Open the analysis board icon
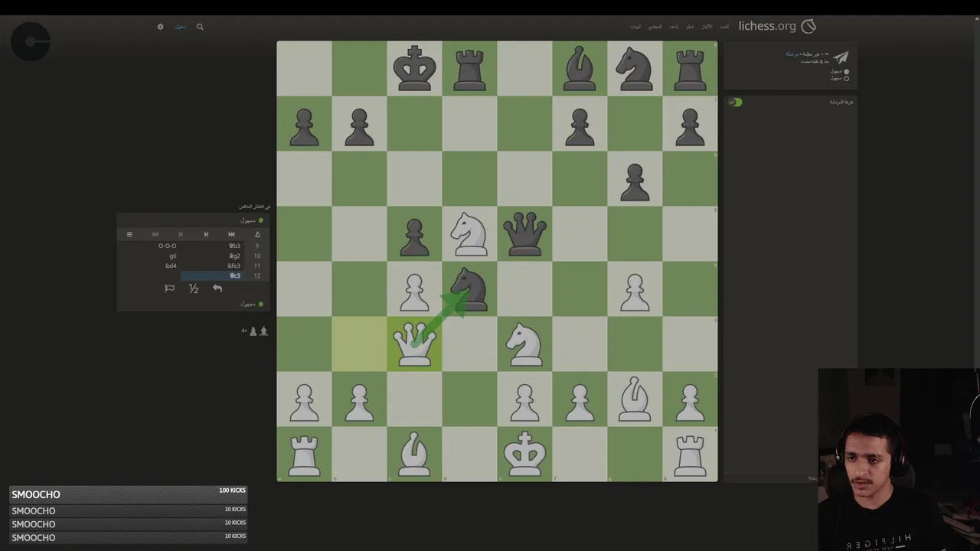This screenshot has width=980, height=551. coord(257,234)
